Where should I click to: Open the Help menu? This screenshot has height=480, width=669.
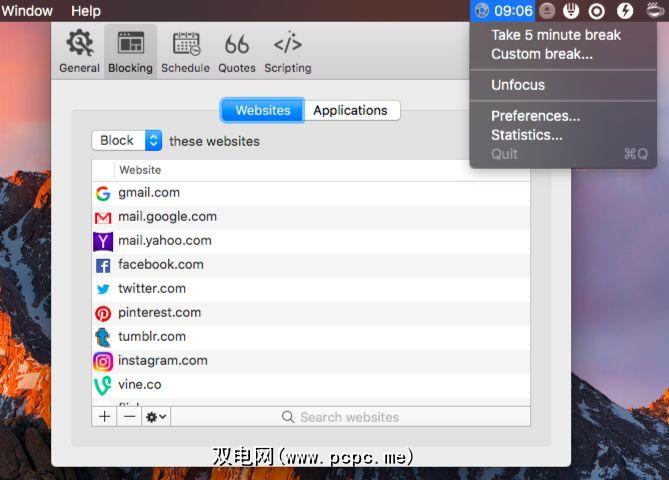click(86, 11)
